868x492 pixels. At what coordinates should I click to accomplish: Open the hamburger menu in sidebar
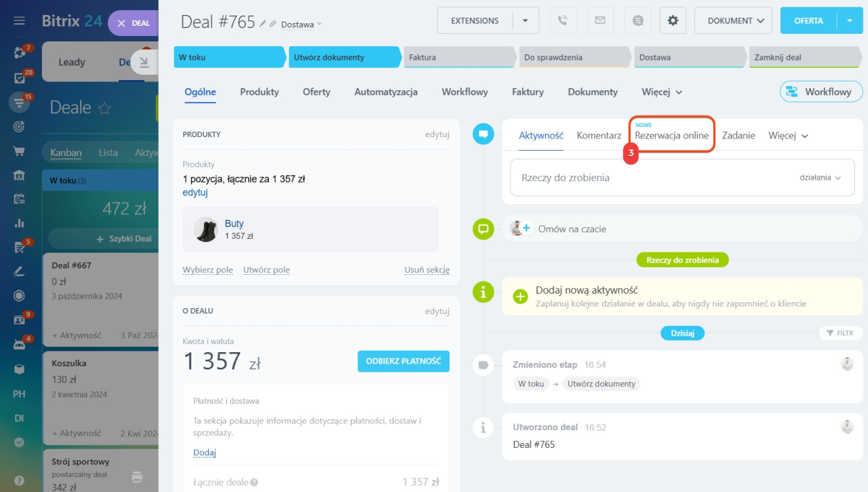pyautogui.click(x=19, y=21)
